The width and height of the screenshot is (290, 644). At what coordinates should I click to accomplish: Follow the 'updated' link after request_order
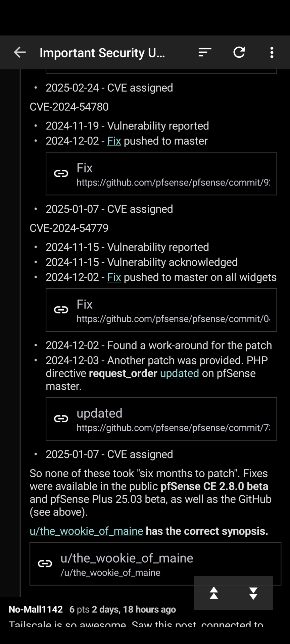point(180,373)
